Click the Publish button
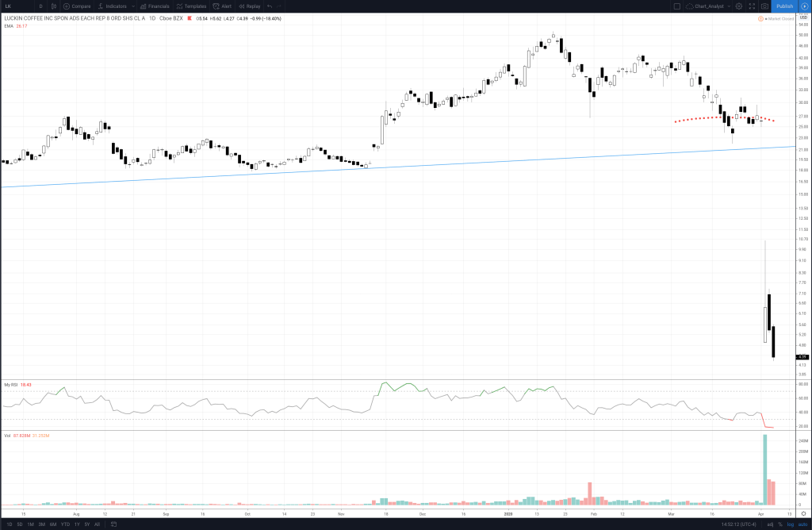 tap(784, 6)
